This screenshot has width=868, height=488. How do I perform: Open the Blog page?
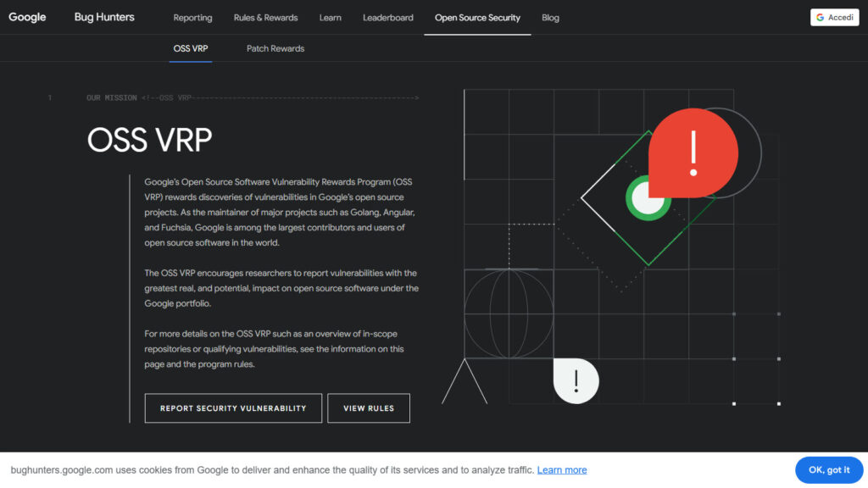[550, 18]
